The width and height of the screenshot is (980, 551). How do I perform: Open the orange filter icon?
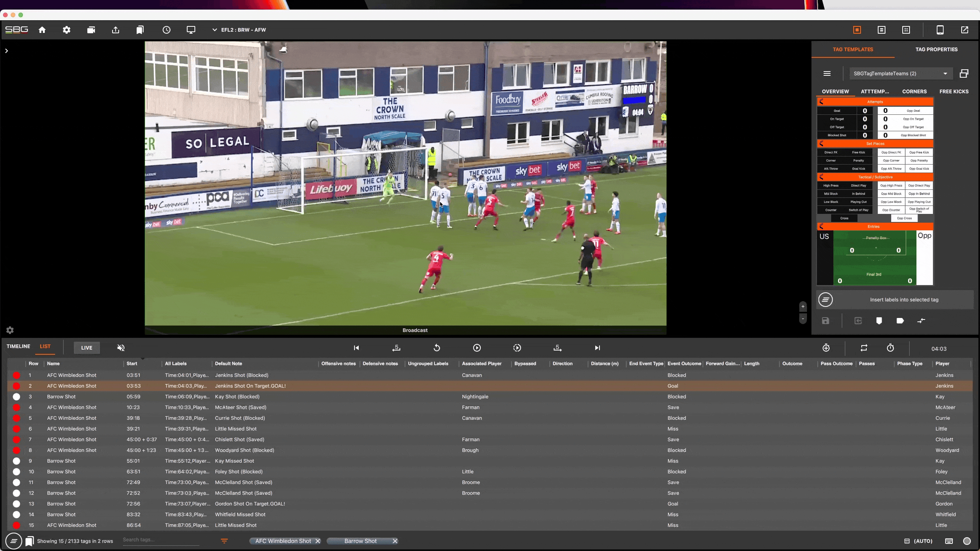(x=224, y=541)
